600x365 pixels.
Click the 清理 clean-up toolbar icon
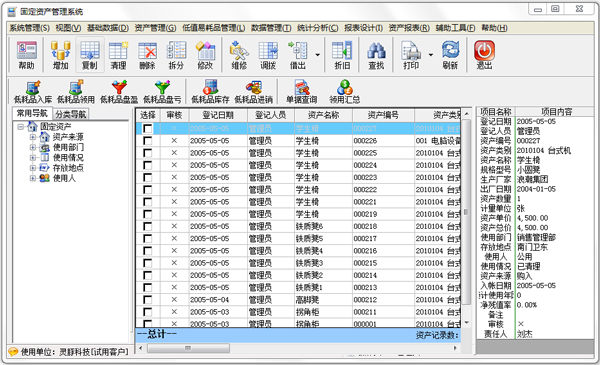[118, 55]
